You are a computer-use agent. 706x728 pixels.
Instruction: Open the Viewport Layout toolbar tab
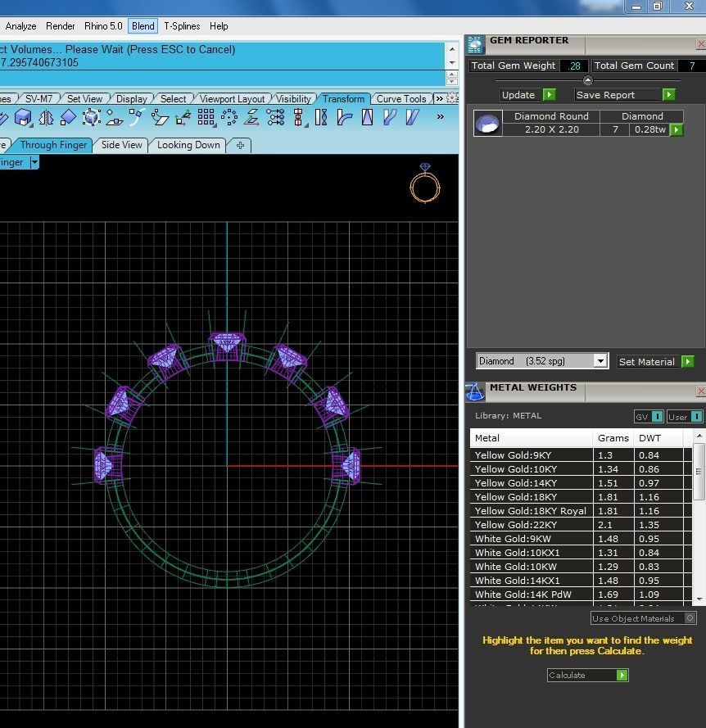tap(233, 98)
